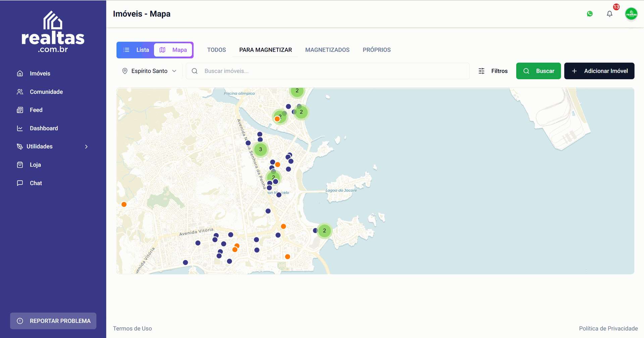The height and width of the screenshot is (338, 644).
Task: Click Adicionar Imóvel button
Action: click(599, 71)
